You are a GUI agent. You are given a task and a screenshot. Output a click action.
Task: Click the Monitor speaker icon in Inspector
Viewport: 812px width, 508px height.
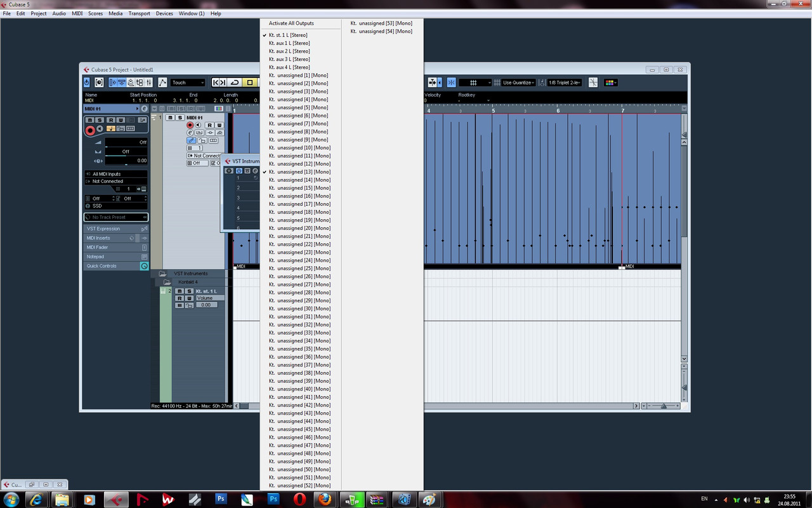100,129
